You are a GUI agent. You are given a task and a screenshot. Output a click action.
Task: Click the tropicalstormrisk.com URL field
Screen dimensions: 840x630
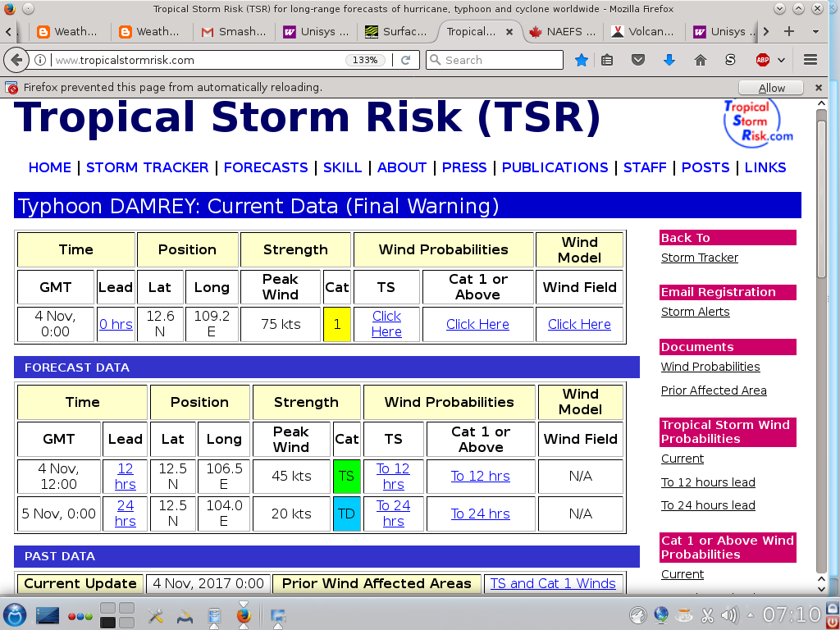(199, 60)
